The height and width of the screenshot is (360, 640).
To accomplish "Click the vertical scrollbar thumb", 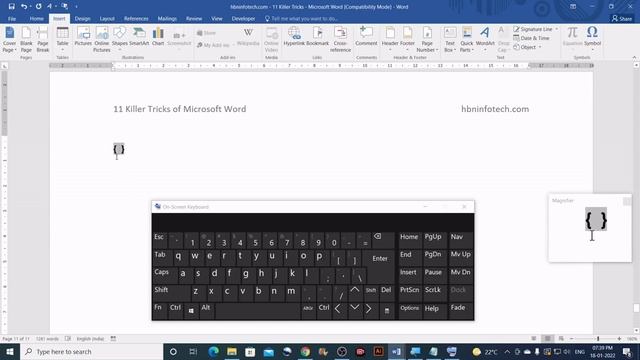I will pyautogui.click(x=636, y=308).
